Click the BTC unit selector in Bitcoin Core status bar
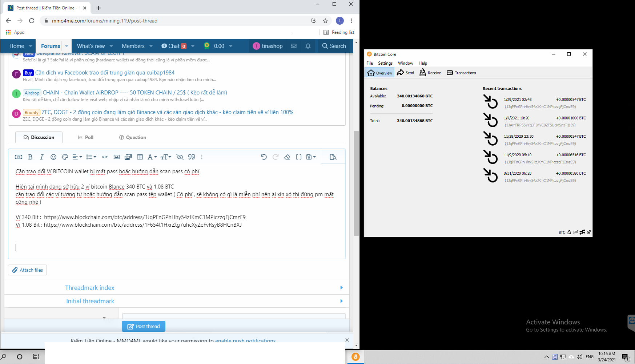 tap(562, 232)
